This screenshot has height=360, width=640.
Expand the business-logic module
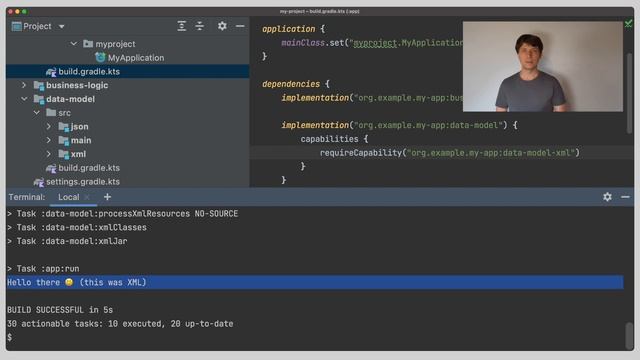click(24, 85)
